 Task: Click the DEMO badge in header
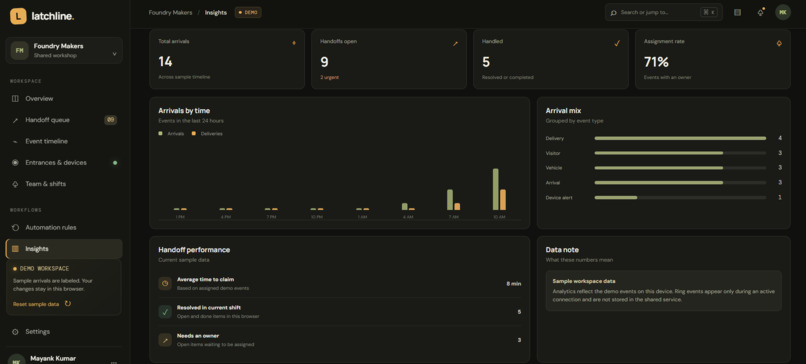248,12
